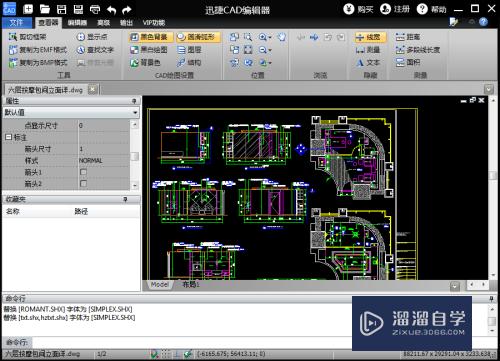Switch to the 高级 ribbon tab
500x361 pixels.
(103, 23)
